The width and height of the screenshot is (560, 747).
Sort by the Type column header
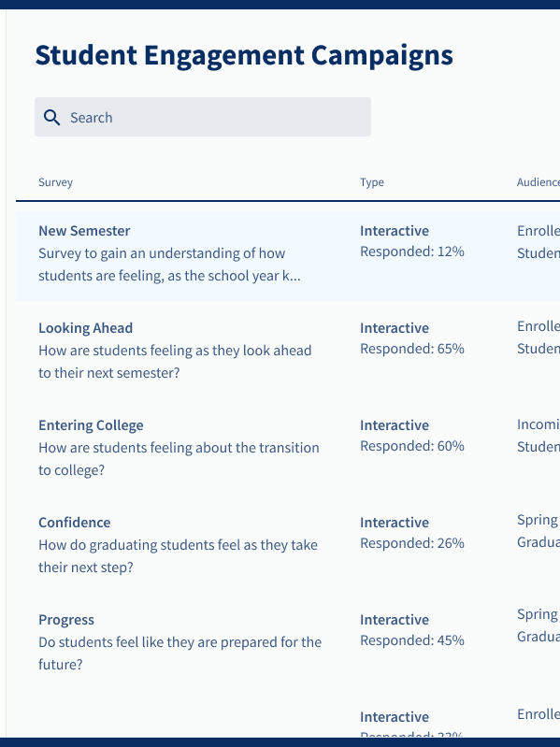372,182
